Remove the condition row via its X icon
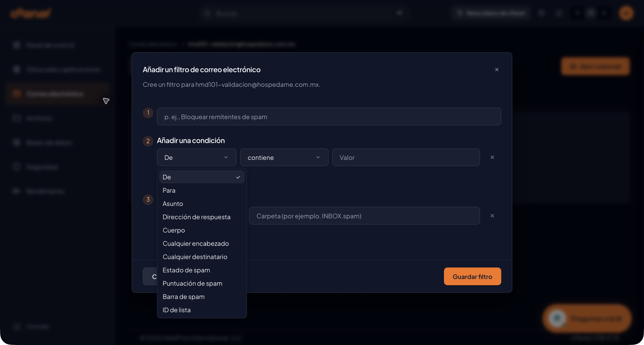 click(492, 157)
